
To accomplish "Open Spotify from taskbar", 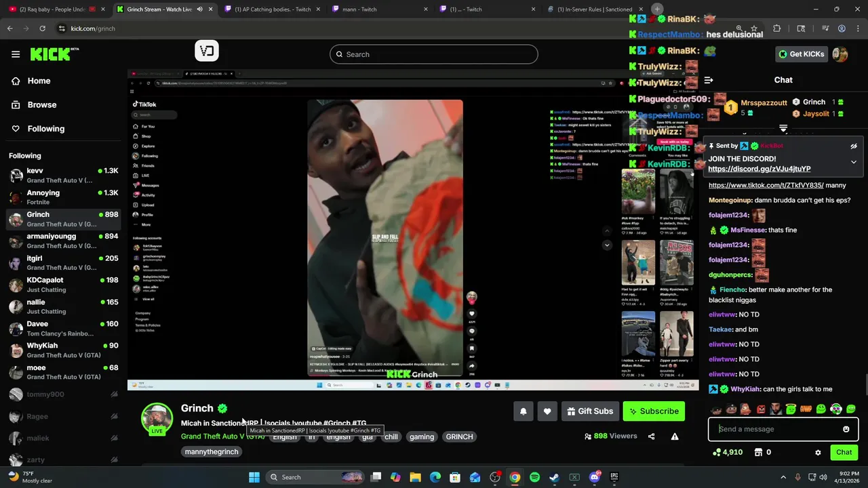I will click(534, 477).
